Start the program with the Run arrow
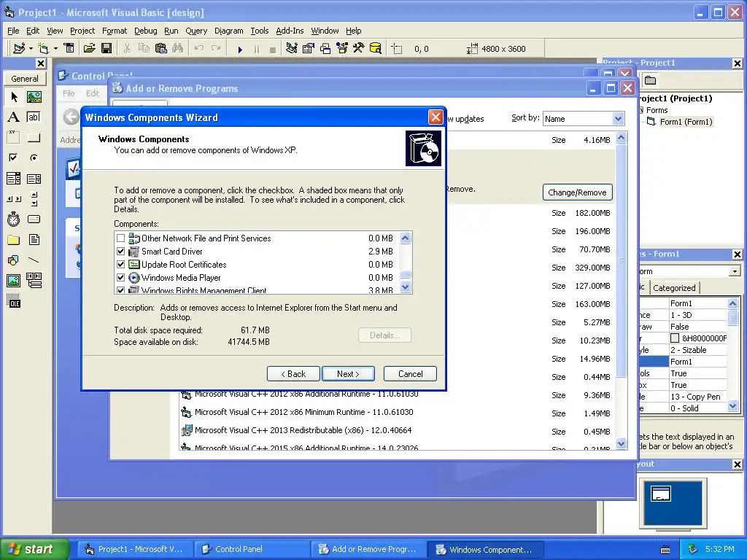The image size is (747, 560). pos(240,49)
